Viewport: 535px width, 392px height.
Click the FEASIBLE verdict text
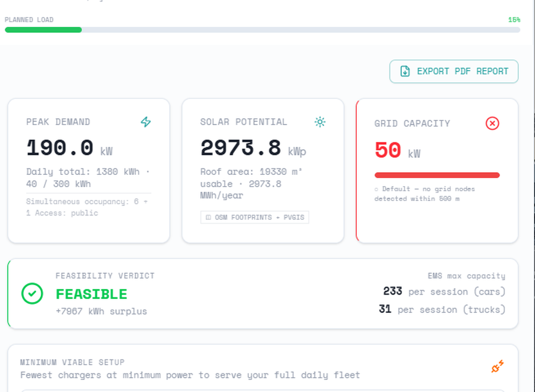tap(91, 294)
